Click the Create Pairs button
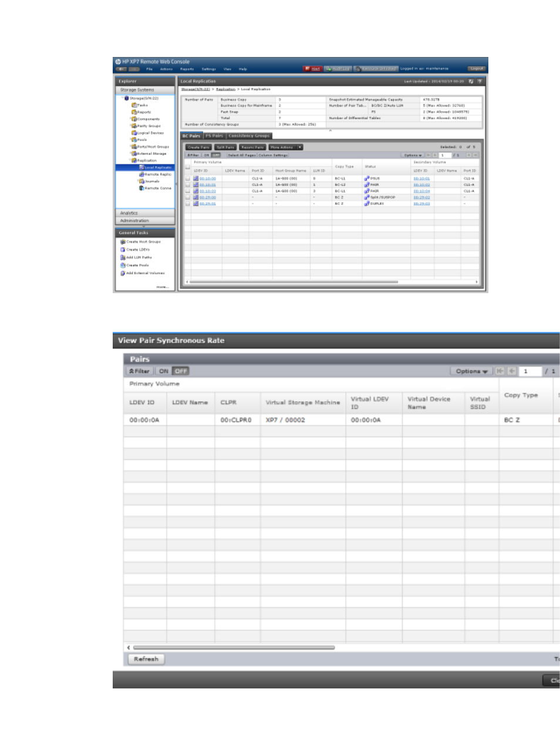 pyautogui.click(x=198, y=147)
